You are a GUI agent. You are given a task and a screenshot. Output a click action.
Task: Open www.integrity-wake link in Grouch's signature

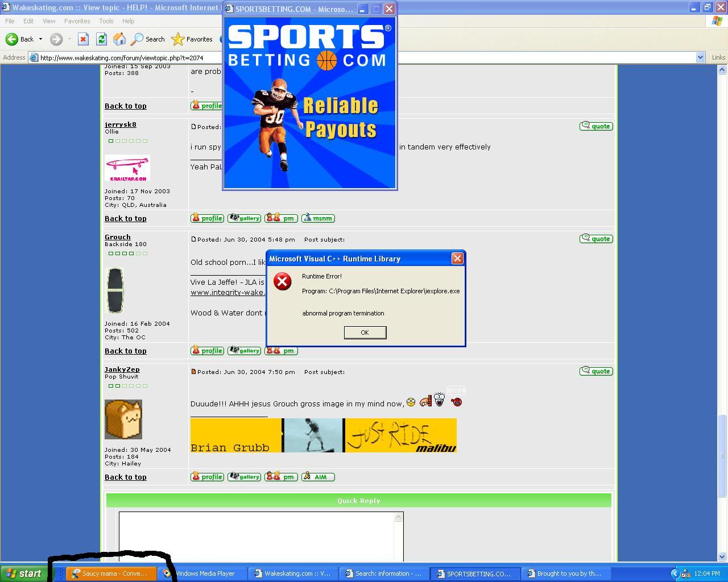(x=228, y=292)
